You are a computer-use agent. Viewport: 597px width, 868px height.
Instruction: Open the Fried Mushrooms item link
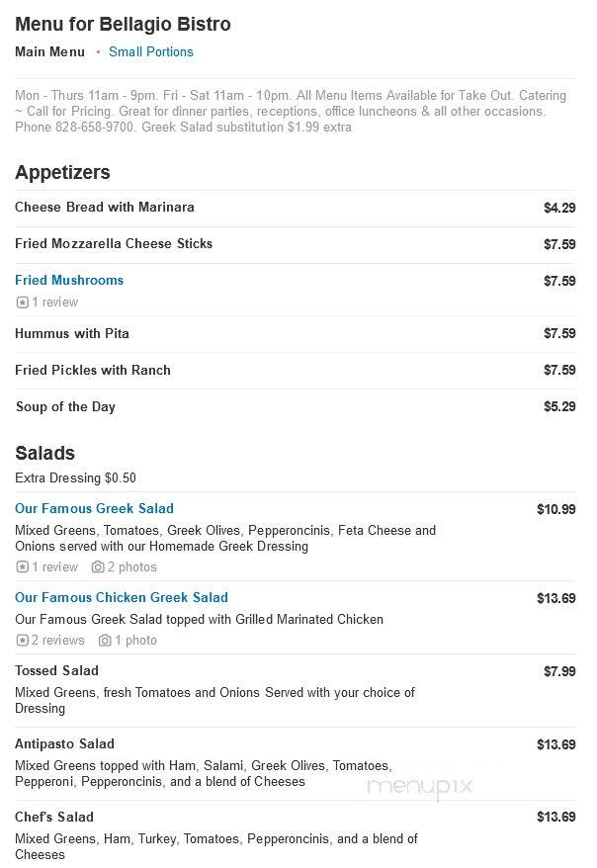pyautogui.click(x=69, y=280)
